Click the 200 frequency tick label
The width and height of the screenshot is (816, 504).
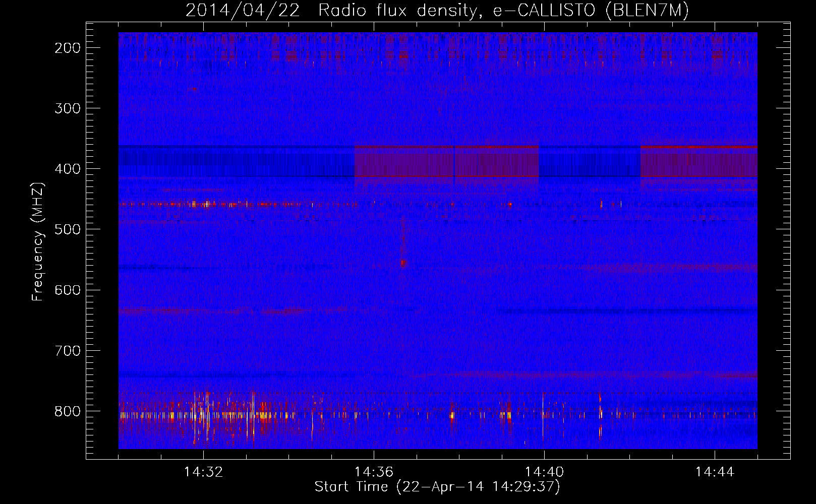[67, 48]
